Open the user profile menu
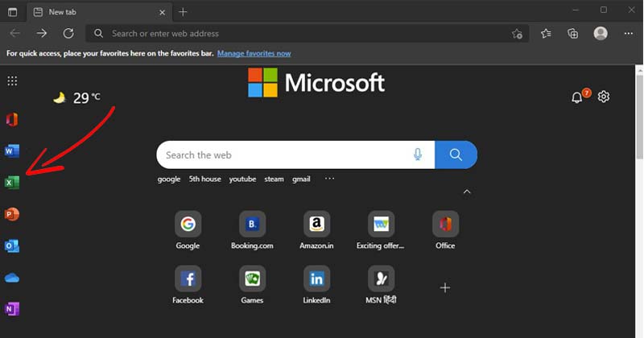The image size is (644, 338). click(x=601, y=33)
